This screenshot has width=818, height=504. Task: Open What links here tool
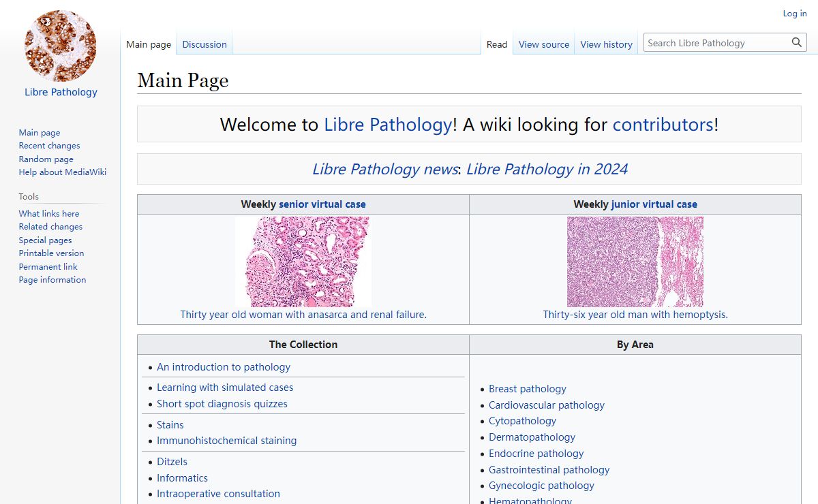pyautogui.click(x=49, y=213)
